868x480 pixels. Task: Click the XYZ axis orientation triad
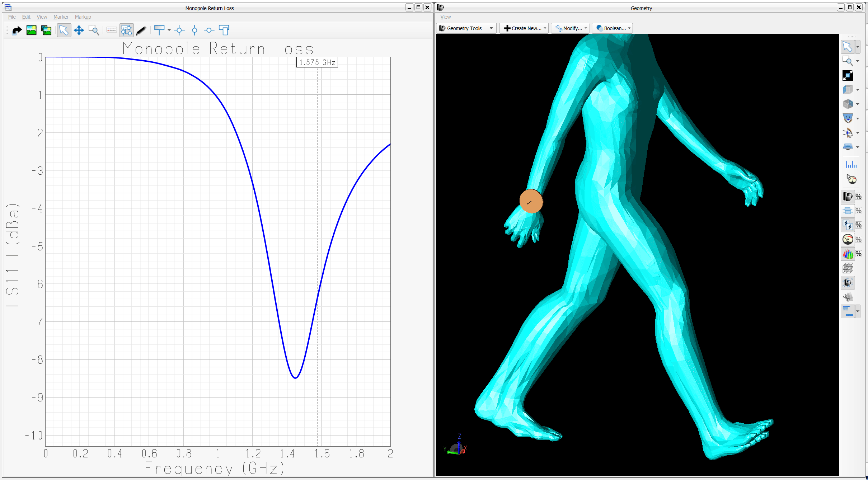(x=456, y=445)
